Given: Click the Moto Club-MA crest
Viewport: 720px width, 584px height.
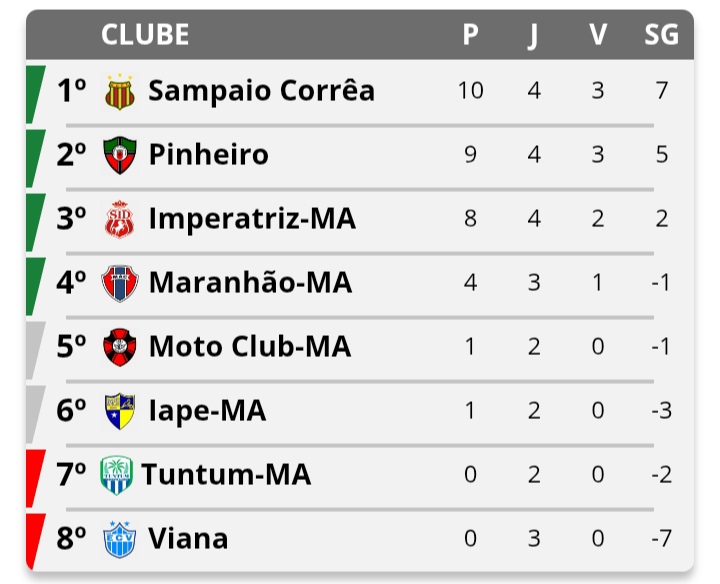Looking at the screenshot, I should coord(119,347).
